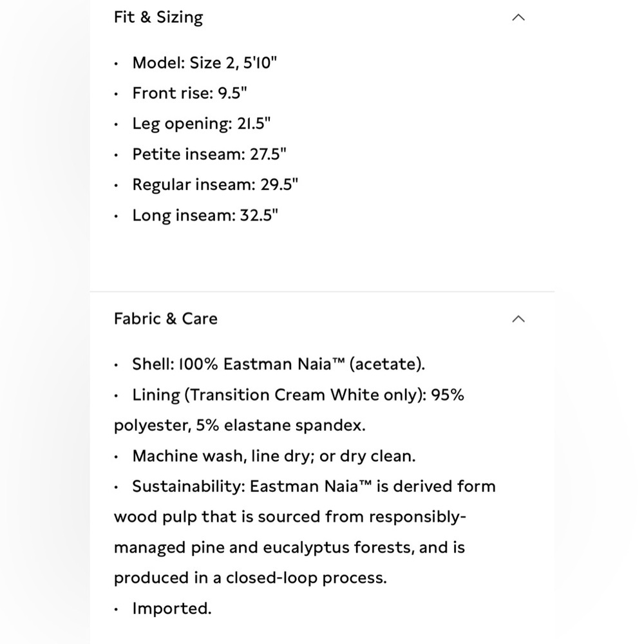This screenshot has height=644, width=644.
Task: Click the Lining (Transition Cream White only) text
Action: [279, 395]
